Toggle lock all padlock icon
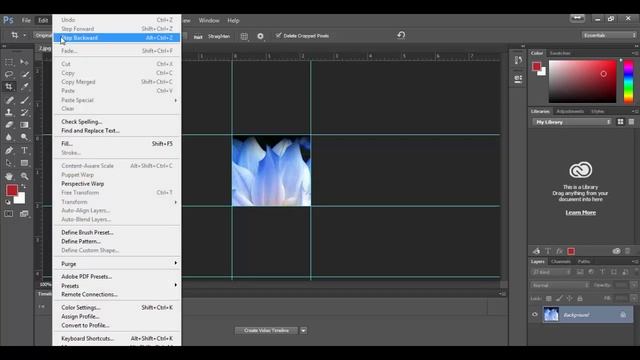 (x=580, y=298)
